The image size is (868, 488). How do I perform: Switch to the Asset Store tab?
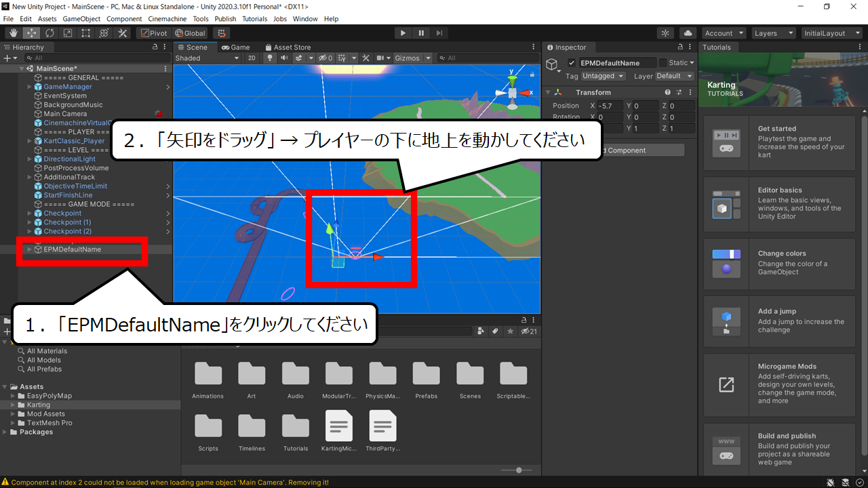[288, 47]
